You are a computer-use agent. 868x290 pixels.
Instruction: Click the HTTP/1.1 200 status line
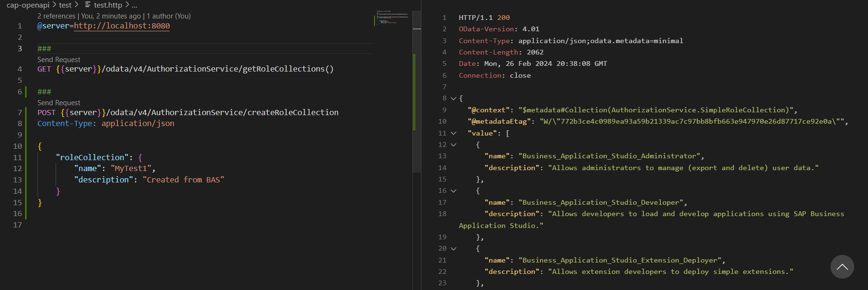coord(484,18)
